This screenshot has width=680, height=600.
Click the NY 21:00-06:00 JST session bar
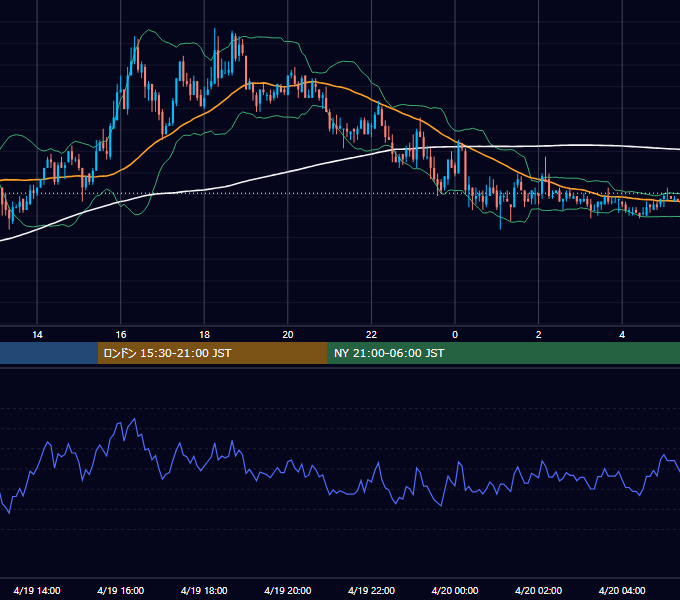click(x=503, y=353)
